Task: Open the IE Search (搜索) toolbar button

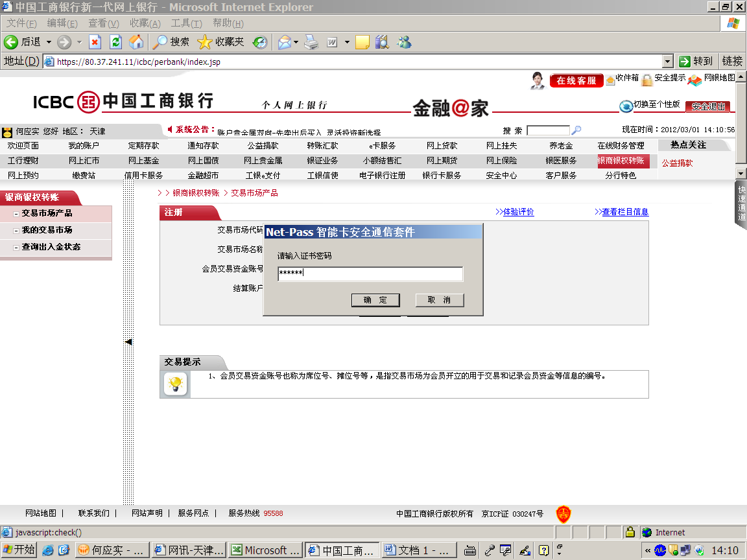Action: click(x=171, y=42)
